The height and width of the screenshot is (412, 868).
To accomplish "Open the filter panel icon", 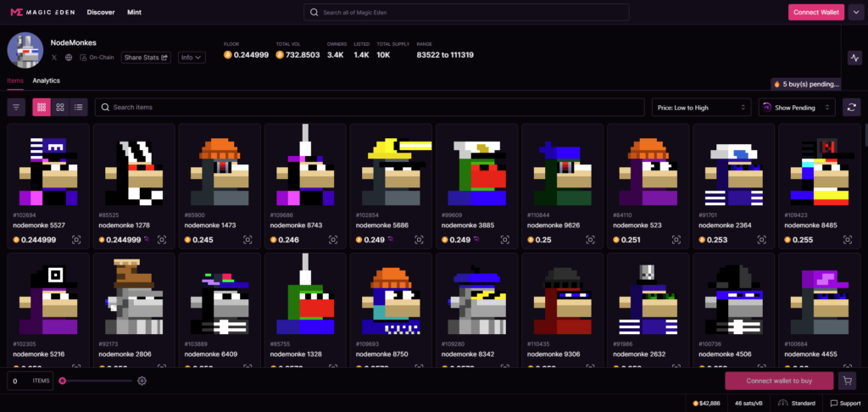I will [x=16, y=108].
